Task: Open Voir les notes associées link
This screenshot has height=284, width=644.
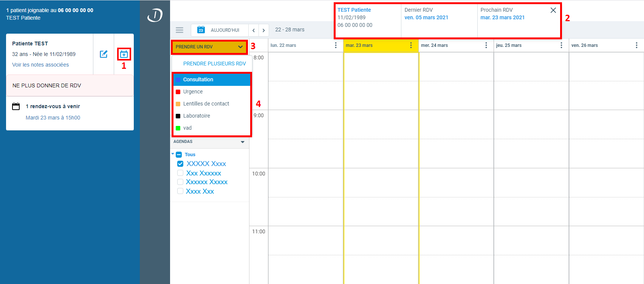Action: (40, 65)
